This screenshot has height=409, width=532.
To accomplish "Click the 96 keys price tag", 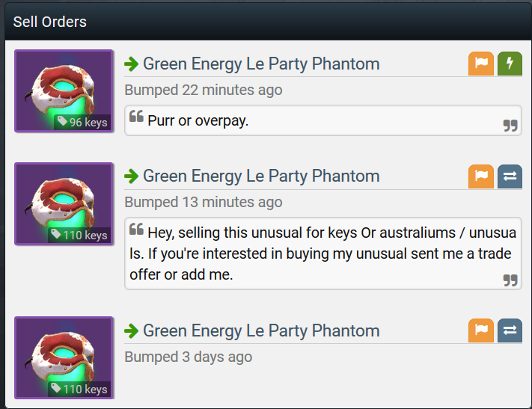I will pyautogui.click(x=82, y=122).
